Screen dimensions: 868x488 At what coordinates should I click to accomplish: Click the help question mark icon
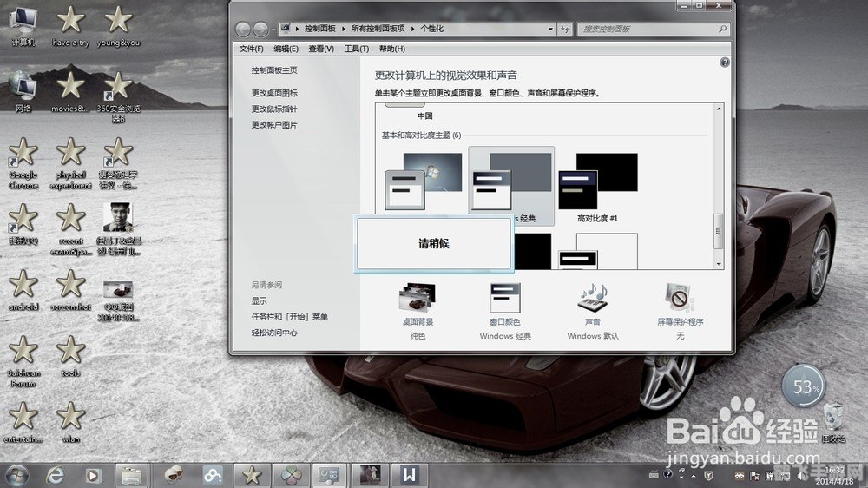tap(725, 63)
